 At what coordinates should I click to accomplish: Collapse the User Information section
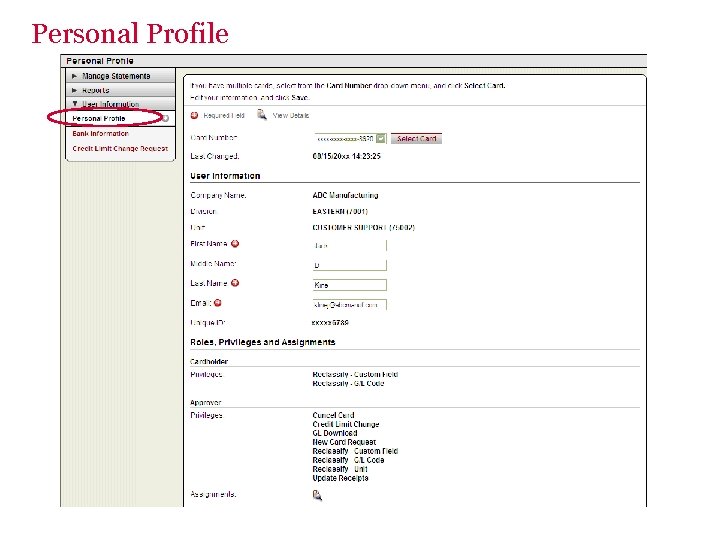[x=120, y=104]
